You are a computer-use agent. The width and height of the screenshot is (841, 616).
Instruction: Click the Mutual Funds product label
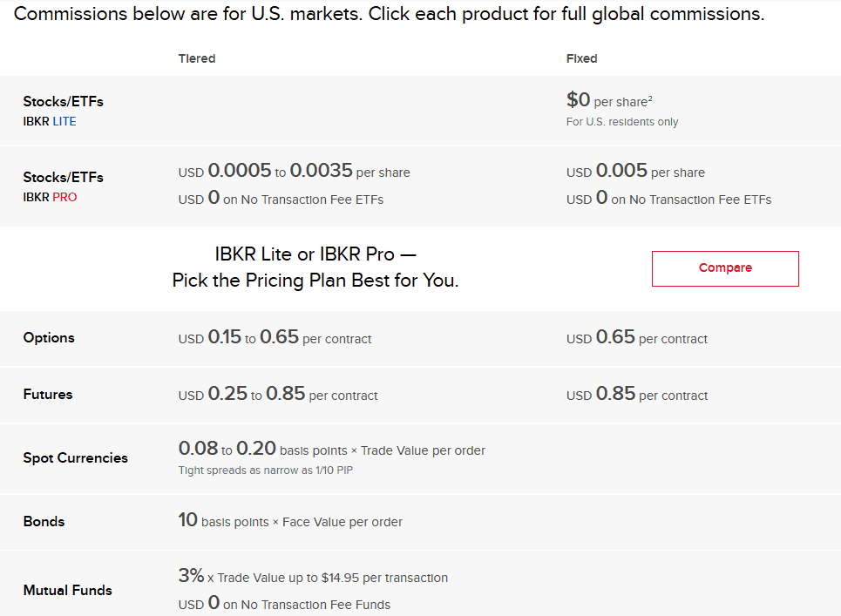(x=67, y=590)
